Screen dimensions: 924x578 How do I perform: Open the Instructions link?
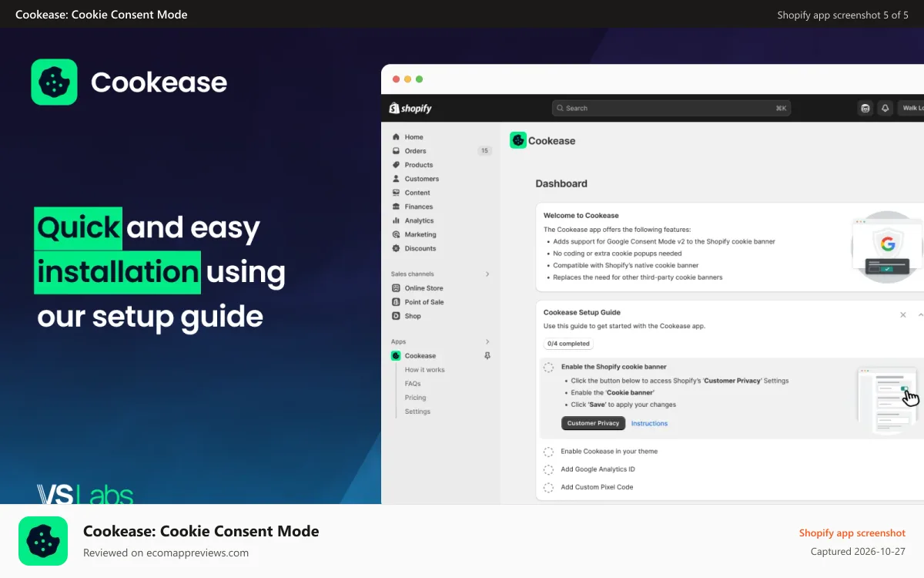coord(649,423)
